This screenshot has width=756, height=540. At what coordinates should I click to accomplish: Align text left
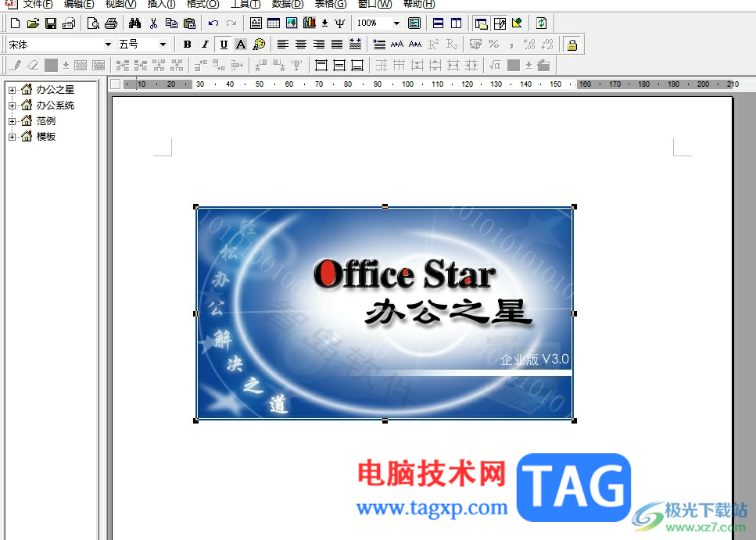point(283,45)
